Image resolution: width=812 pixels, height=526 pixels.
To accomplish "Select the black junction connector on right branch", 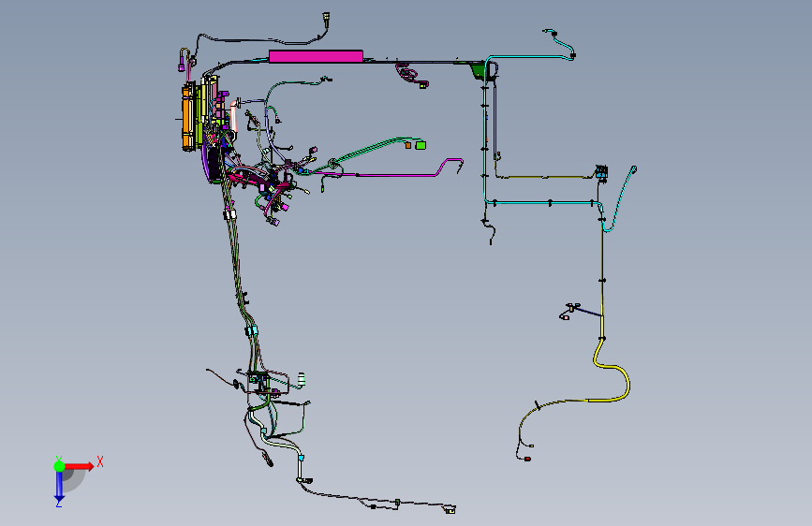I will 601,171.
